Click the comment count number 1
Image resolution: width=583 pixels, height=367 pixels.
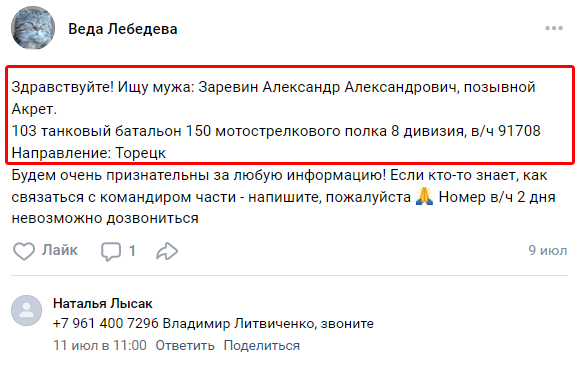point(132,251)
